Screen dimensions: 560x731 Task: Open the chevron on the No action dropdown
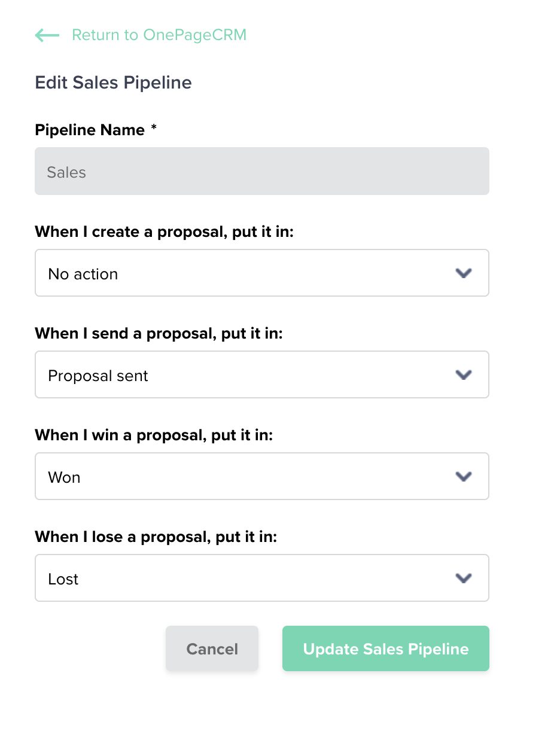click(462, 273)
